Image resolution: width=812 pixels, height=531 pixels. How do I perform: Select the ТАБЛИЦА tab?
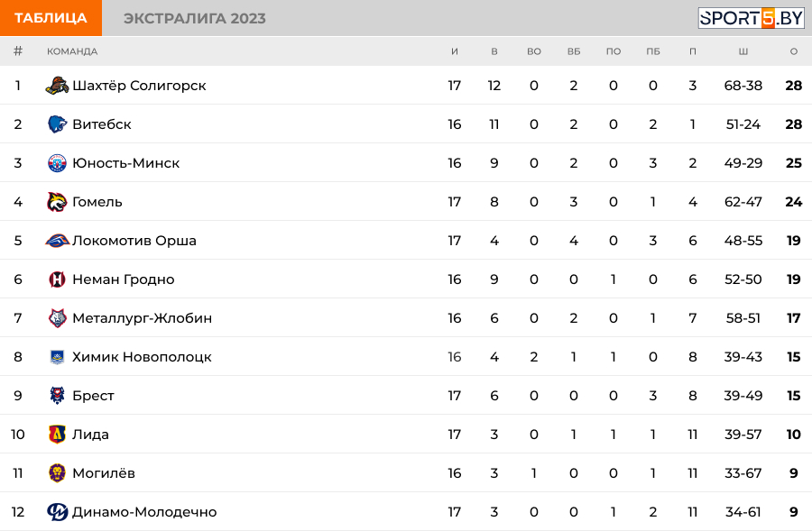pos(51,18)
